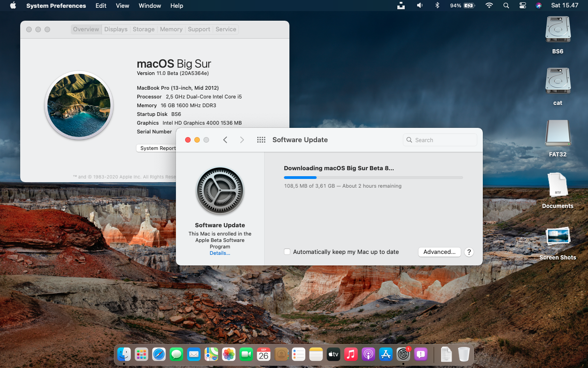
Task: Open cat drive on desktop
Action: (558, 81)
